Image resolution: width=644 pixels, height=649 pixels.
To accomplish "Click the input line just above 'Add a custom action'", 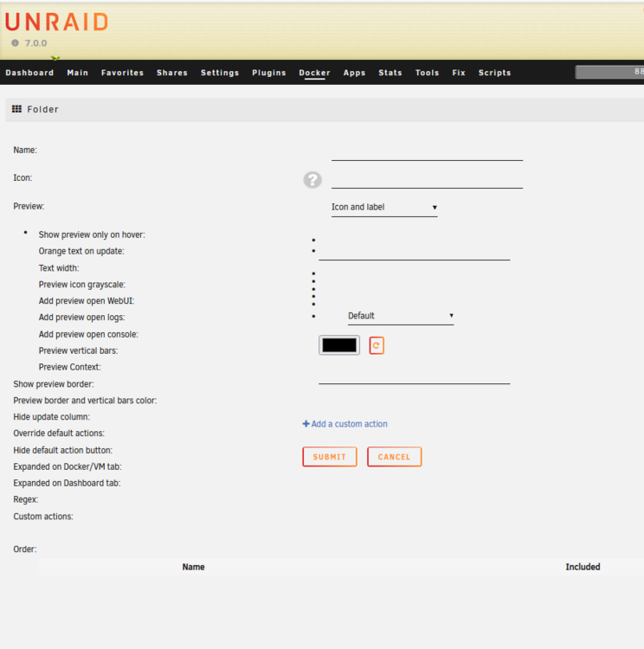I will point(414,376).
